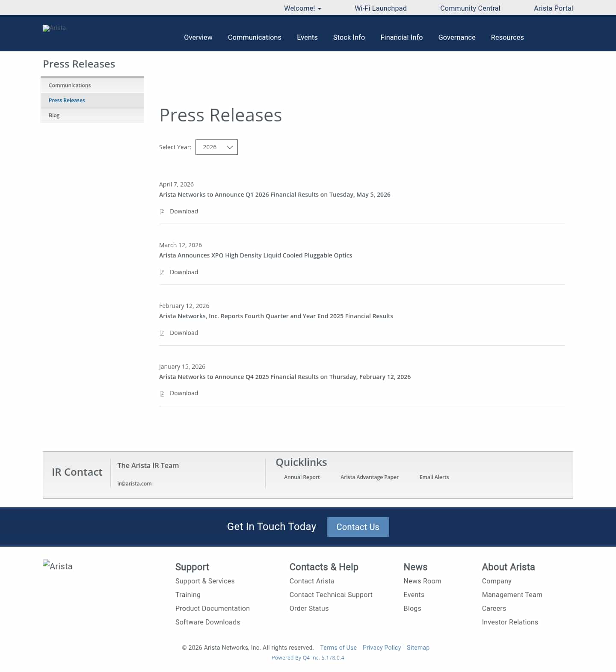Viewport: 616px width, 672px height.
Task: Open the Email Alerts quicklink
Action: tap(434, 477)
